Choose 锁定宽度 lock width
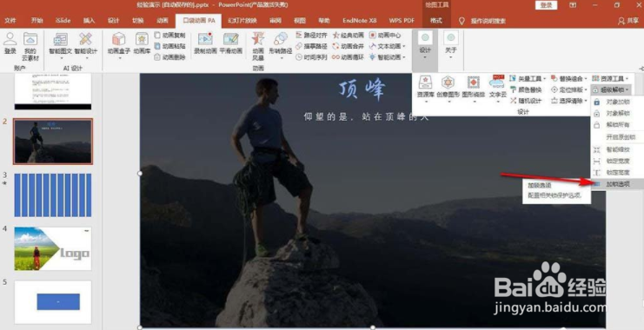 617,162
